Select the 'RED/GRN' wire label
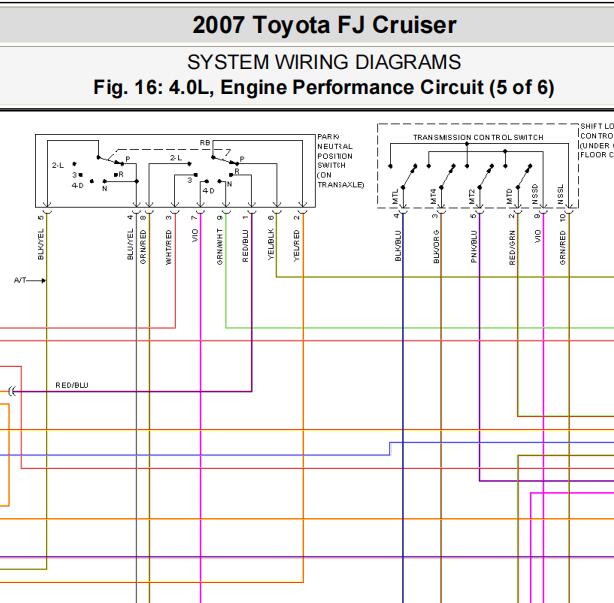 tap(512, 248)
